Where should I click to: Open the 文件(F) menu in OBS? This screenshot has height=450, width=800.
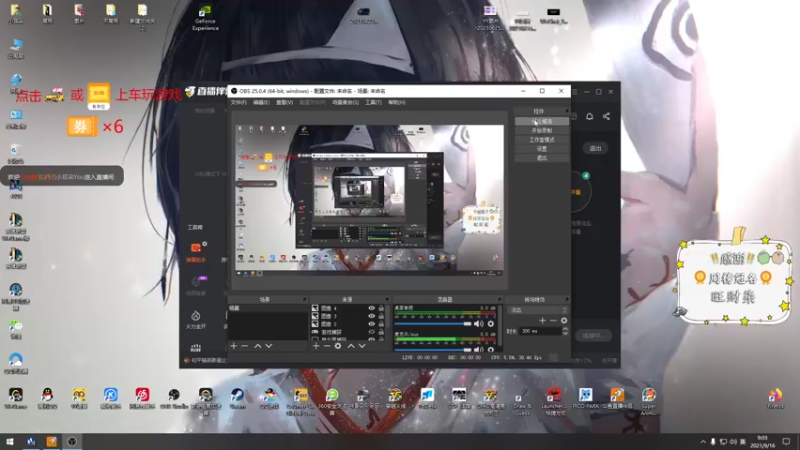(x=238, y=103)
